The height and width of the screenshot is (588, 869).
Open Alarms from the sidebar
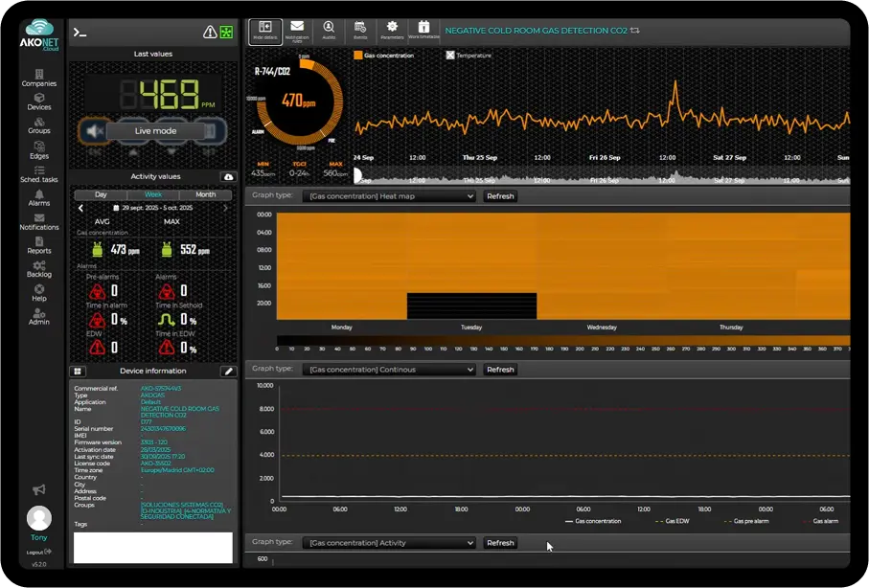point(38,198)
